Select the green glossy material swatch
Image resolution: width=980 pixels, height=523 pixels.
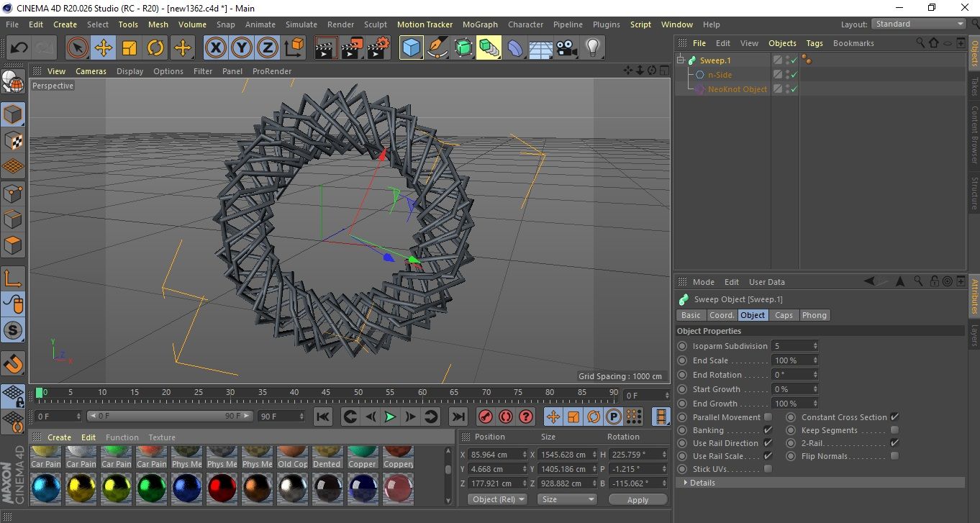point(151,489)
